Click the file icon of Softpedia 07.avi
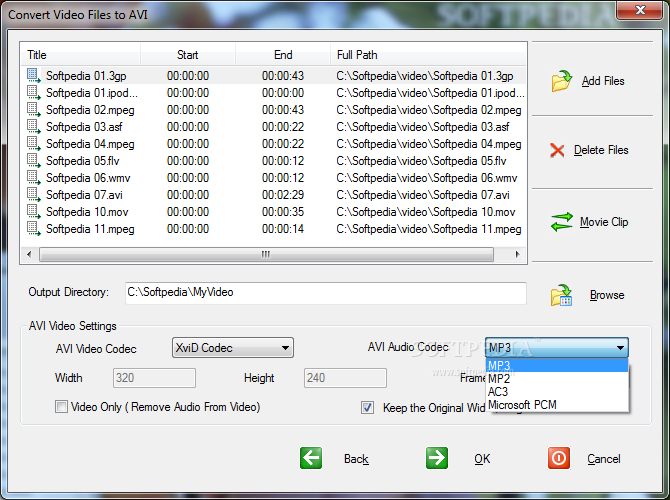670x500 pixels. point(34,195)
